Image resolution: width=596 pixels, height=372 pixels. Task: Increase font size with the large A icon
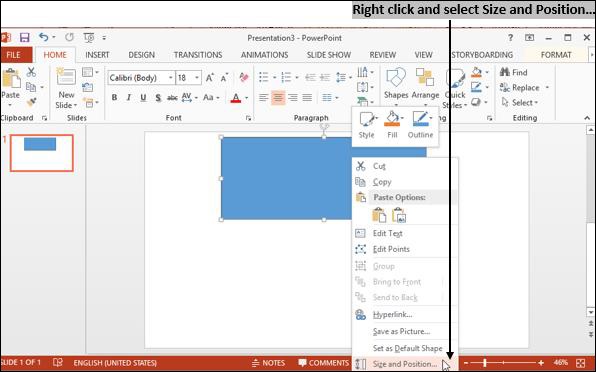[209, 78]
